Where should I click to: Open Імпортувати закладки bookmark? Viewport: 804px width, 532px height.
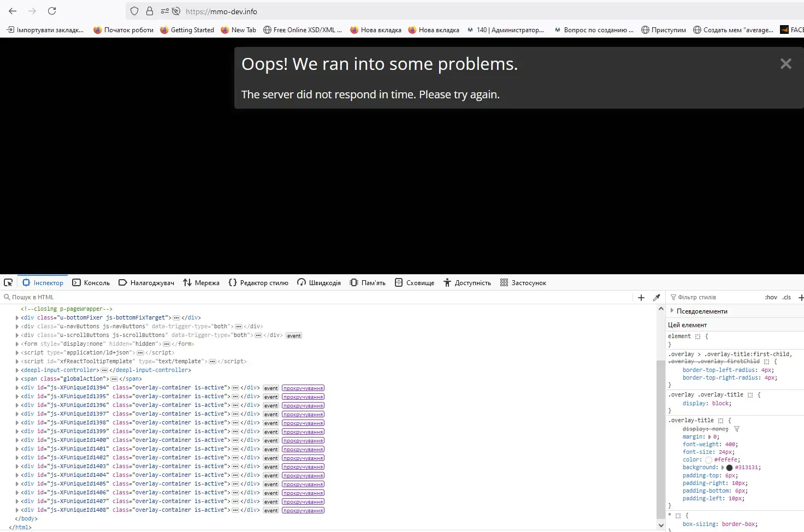pos(45,30)
